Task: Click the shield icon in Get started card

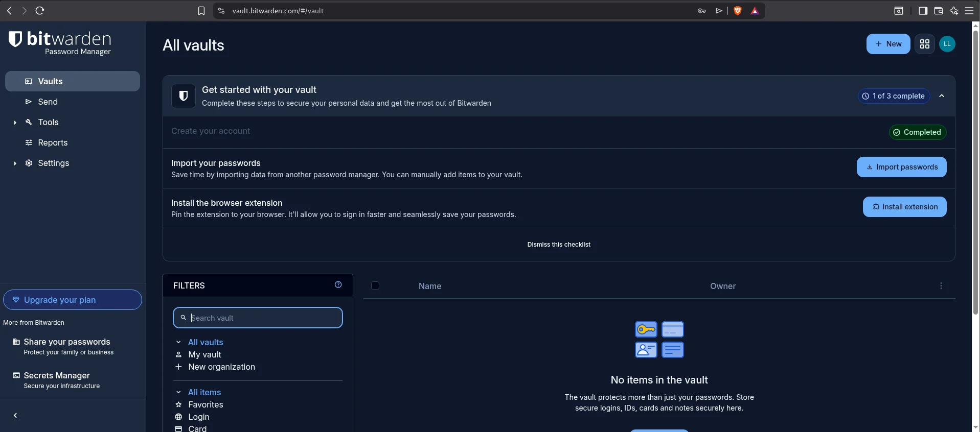Action: click(x=184, y=96)
